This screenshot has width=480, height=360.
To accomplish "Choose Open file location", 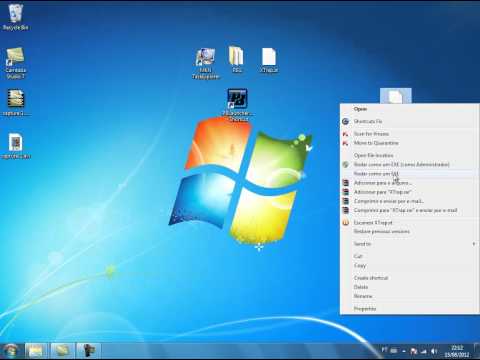I will [x=409, y=155].
